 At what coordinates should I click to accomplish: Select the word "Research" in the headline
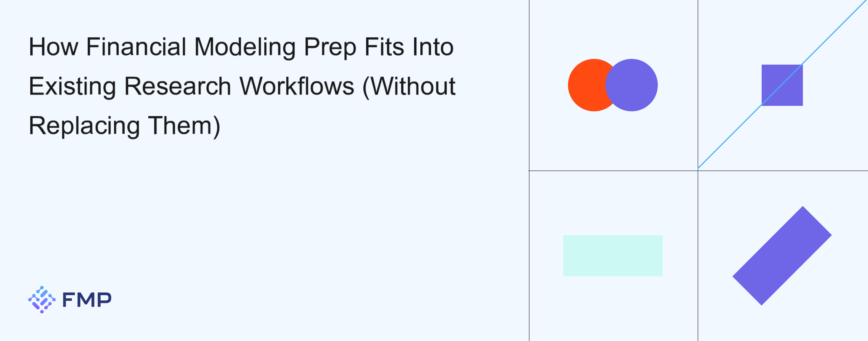tap(178, 86)
